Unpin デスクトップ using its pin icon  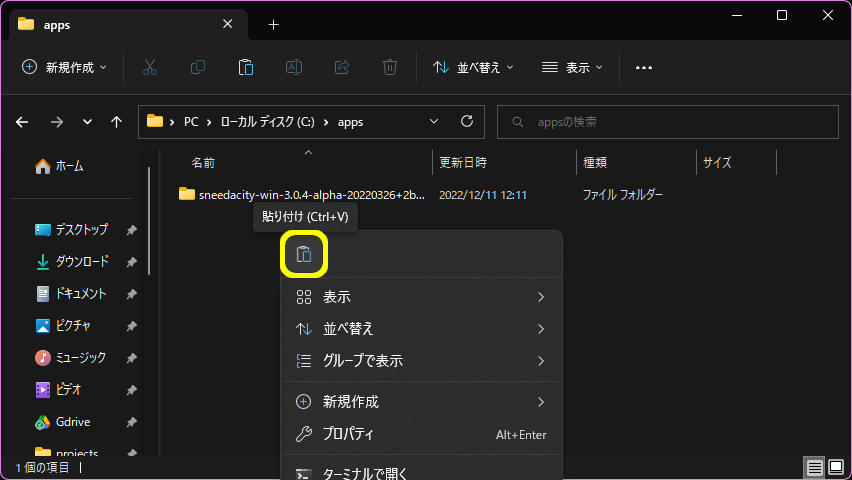131,230
